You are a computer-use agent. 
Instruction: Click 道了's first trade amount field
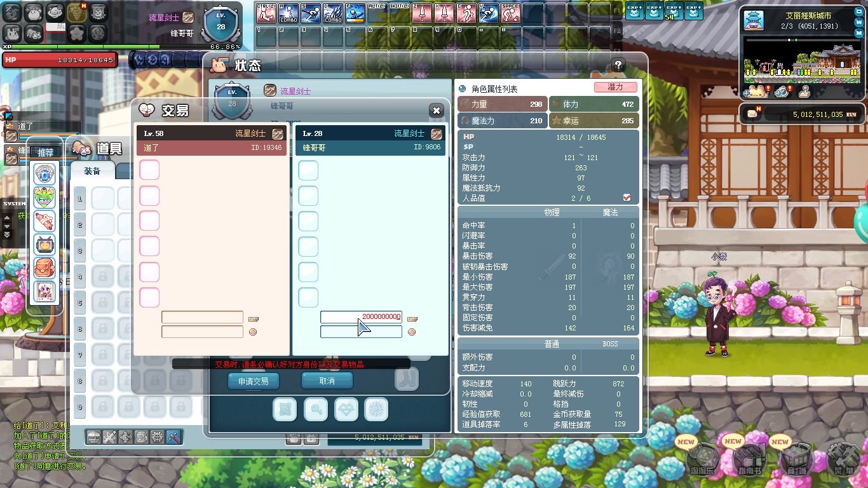coord(202,317)
